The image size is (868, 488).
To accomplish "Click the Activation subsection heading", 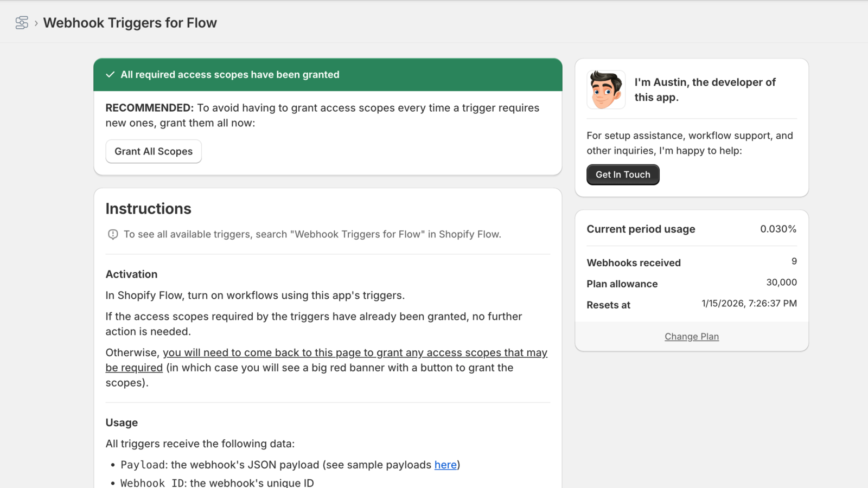I will [x=131, y=274].
